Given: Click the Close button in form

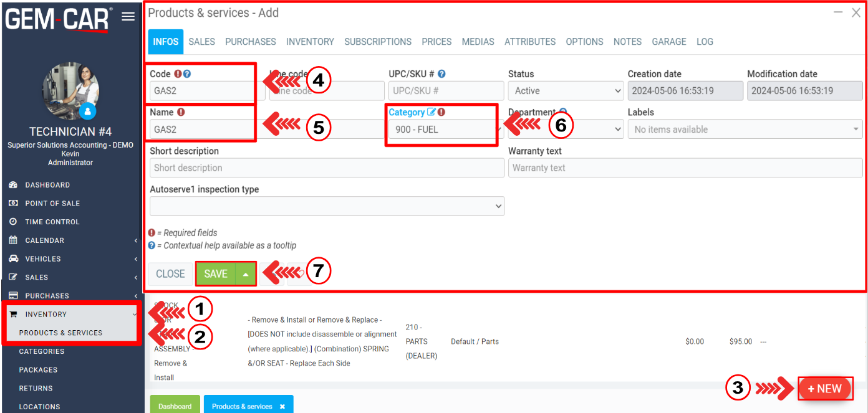Looking at the screenshot, I should coord(170,274).
